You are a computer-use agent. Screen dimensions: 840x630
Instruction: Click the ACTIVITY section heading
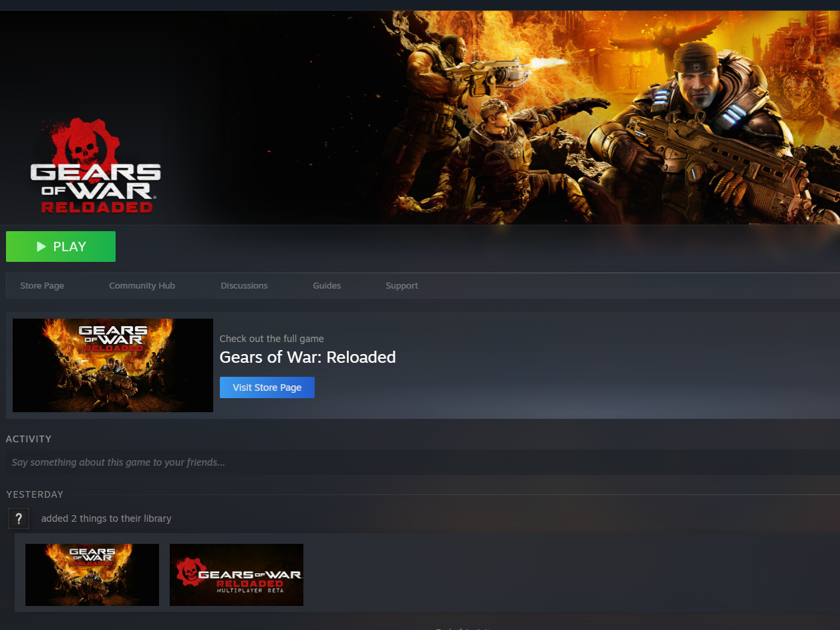pyautogui.click(x=29, y=439)
